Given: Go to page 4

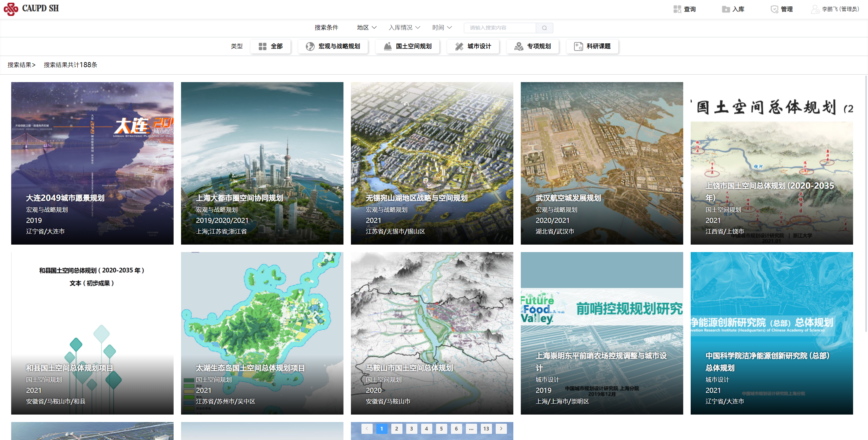Looking at the screenshot, I should 427,428.
